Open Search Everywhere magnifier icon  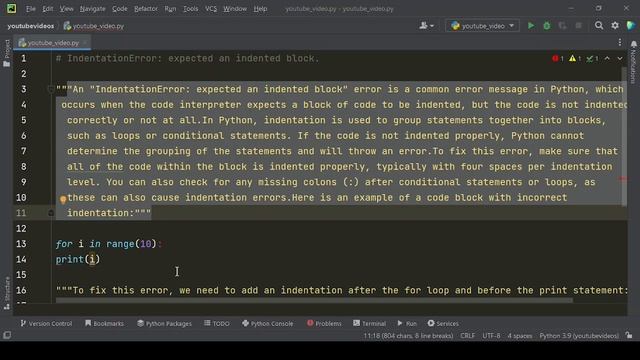599,26
